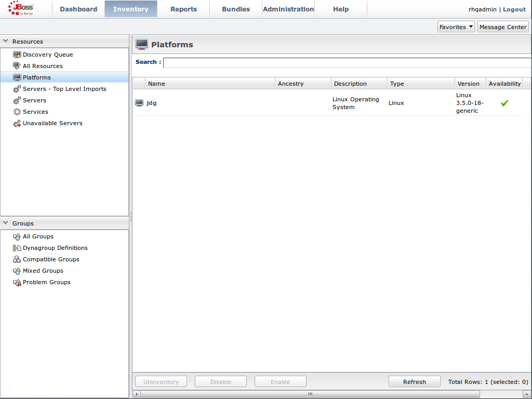Log out via the Logout link

click(514, 9)
